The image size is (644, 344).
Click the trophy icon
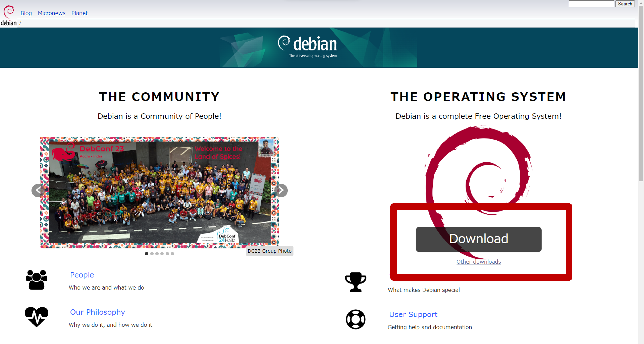(x=356, y=282)
